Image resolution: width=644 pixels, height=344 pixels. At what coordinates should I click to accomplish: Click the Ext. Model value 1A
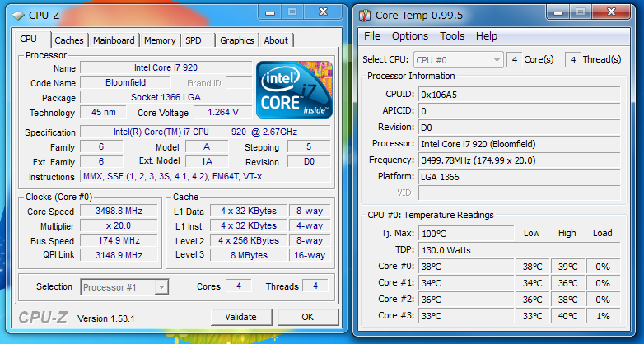click(x=207, y=162)
